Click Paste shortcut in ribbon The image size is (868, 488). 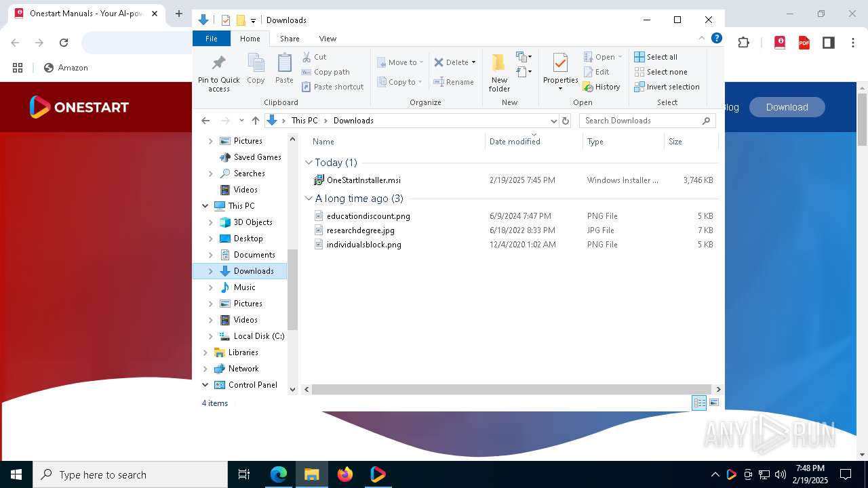[x=332, y=87]
